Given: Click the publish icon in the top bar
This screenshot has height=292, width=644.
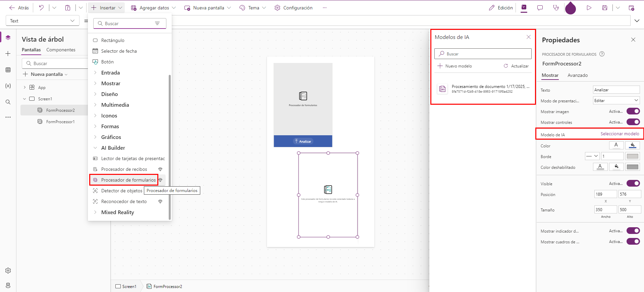Looking at the screenshot, I should pyautogui.click(x=631, y=8).
